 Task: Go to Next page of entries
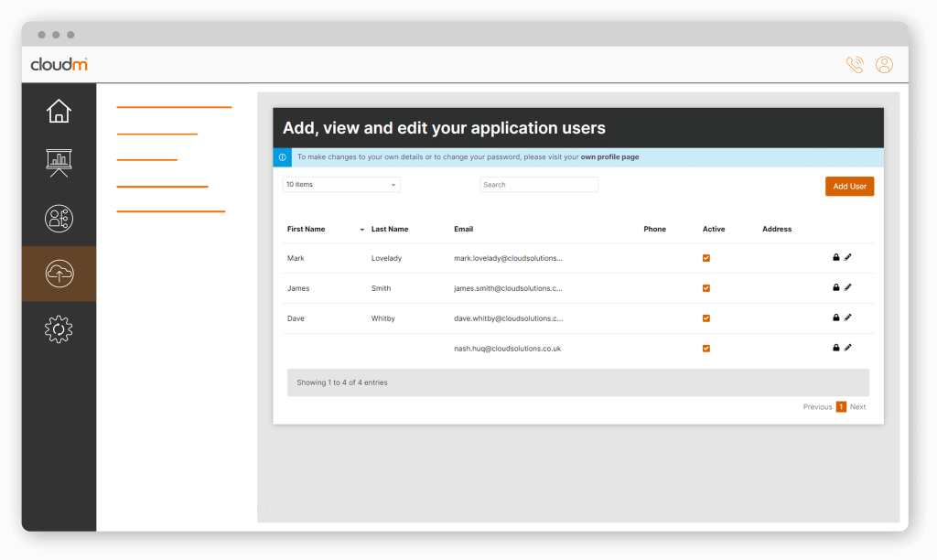pos(857,407)
